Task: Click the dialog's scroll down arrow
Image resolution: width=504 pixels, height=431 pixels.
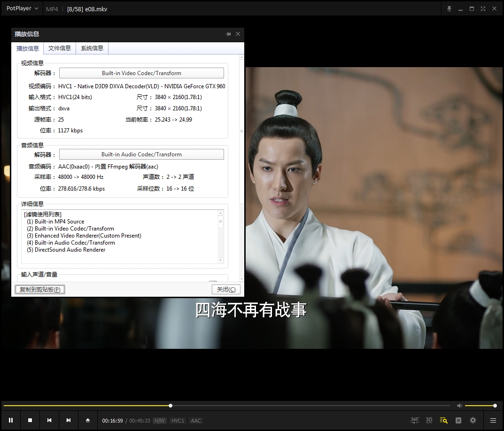Action: pyautogui.click(x=242, y=279)
